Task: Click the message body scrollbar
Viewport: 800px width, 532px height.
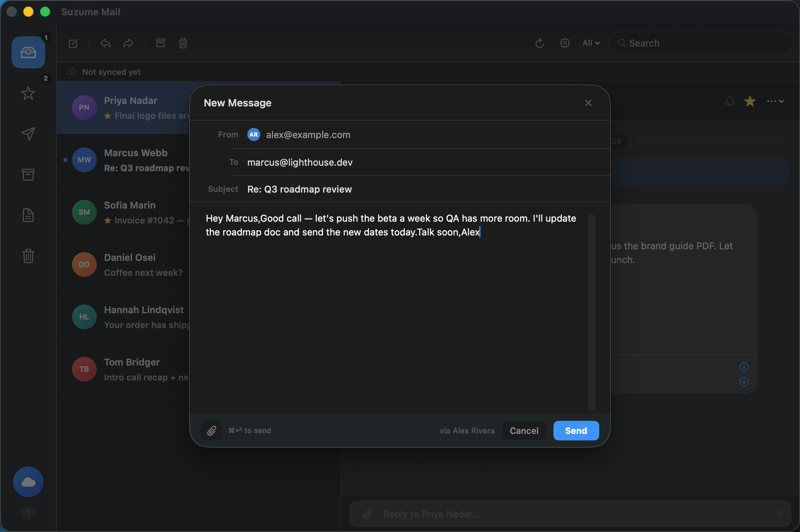Action: point(592,313)
